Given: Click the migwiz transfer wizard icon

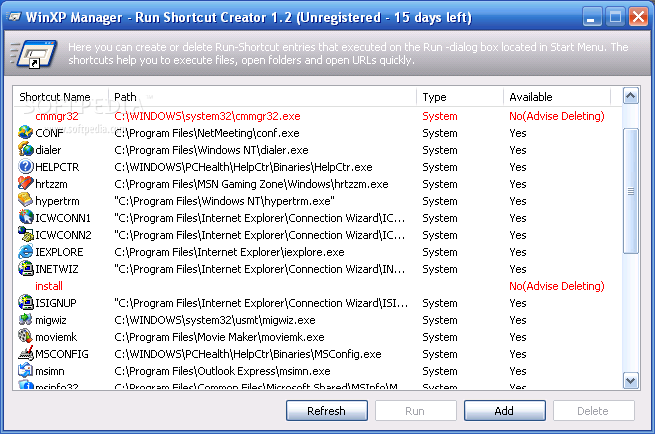Looking at the screenshot, I should [x=25, y=320].
